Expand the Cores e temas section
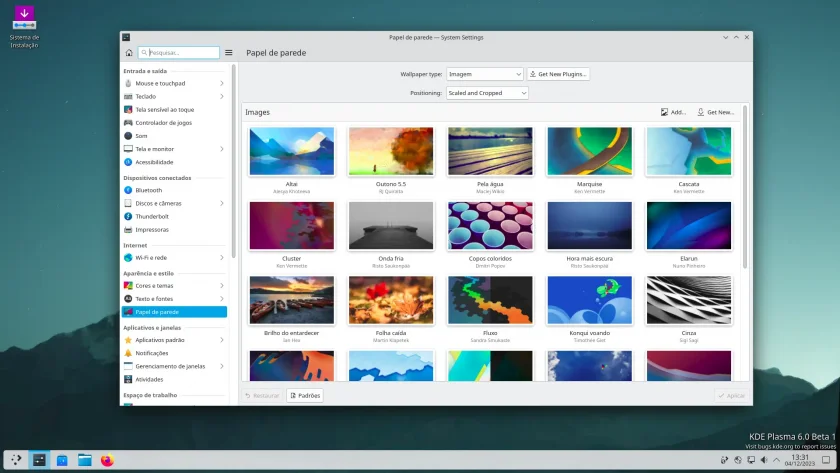This screenshot has width=840, height=473. [x=174, y=286]
